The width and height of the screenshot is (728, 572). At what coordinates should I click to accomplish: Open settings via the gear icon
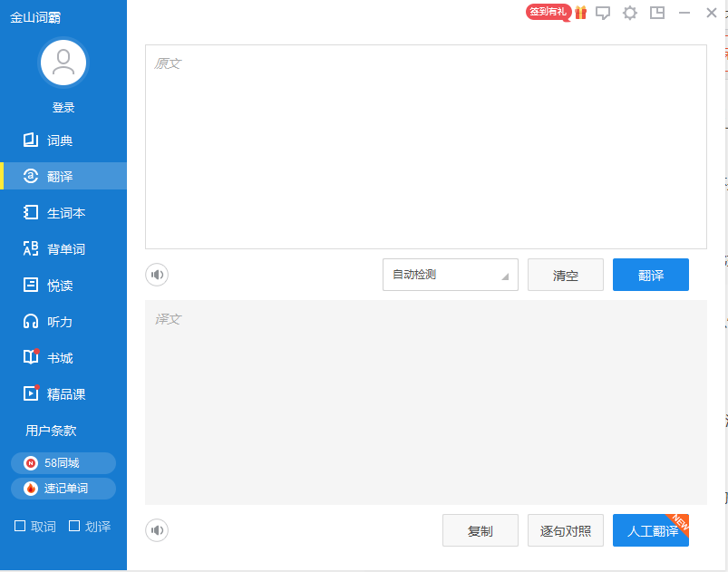(x=630, y=13)
